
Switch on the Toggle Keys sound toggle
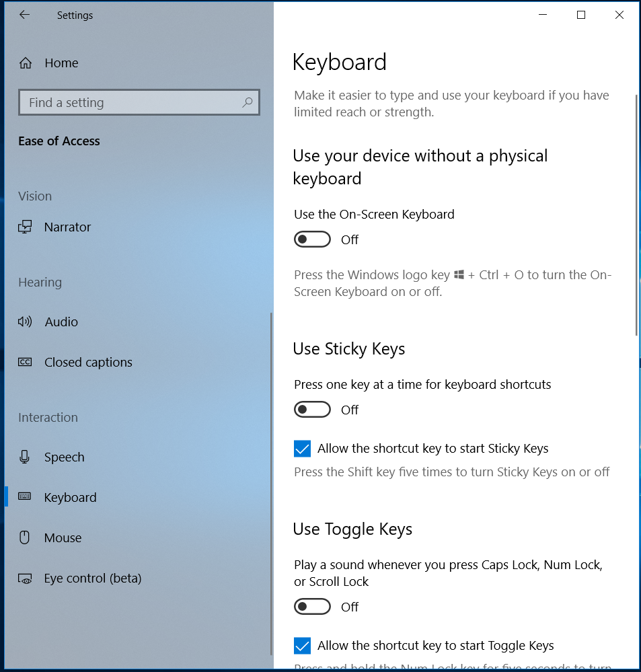tap(312, 607)
